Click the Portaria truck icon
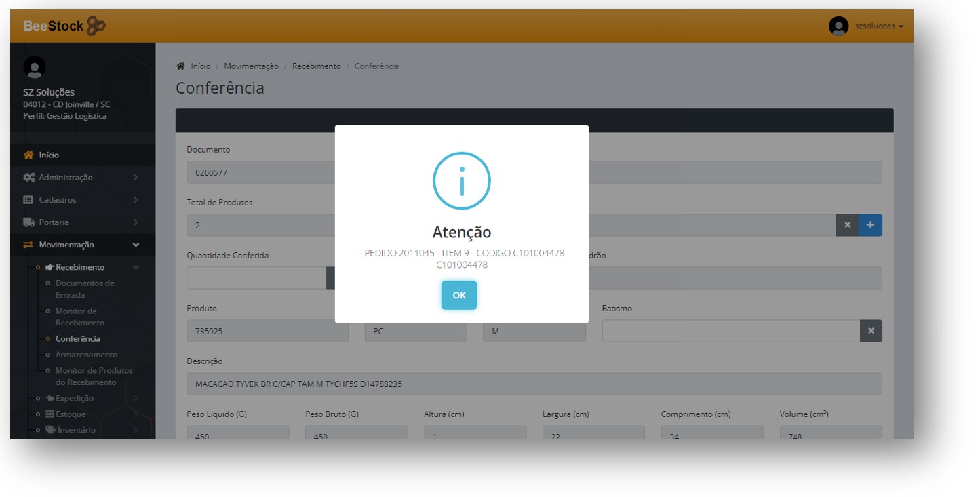This screenshot has width=980, height=497. 28,222
